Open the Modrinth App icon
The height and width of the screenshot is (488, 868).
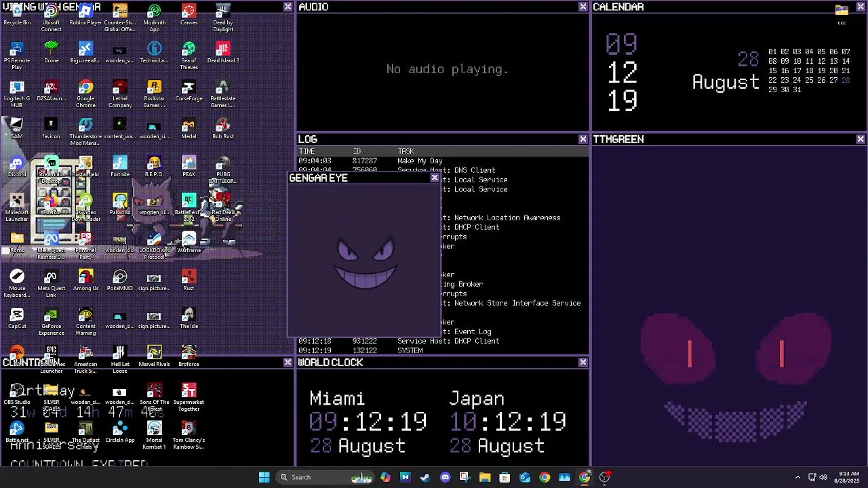coord(154,18)
